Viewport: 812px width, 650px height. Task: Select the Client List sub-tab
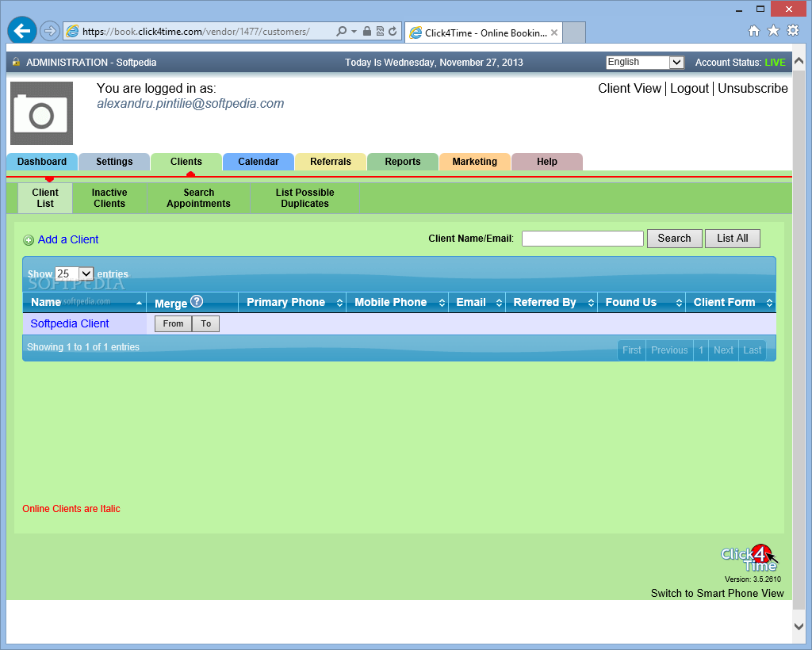click(45, 197)
